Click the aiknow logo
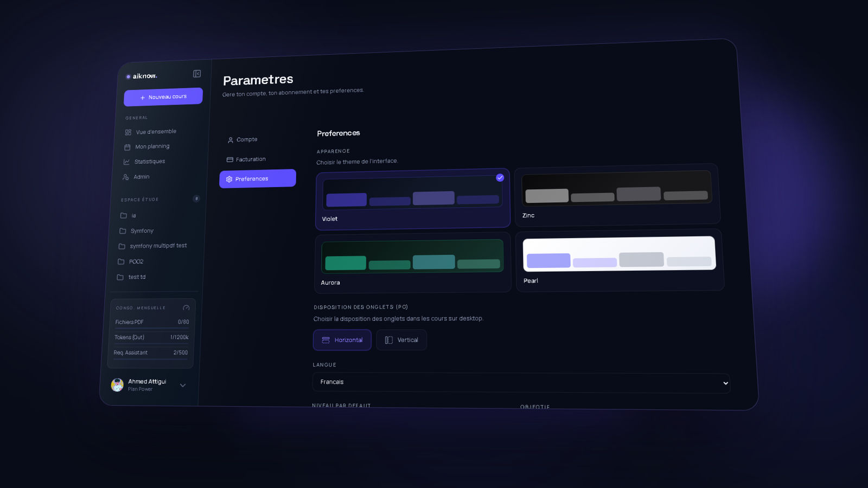The height and width of the screenshot is (488, 868). coord(142,76)
